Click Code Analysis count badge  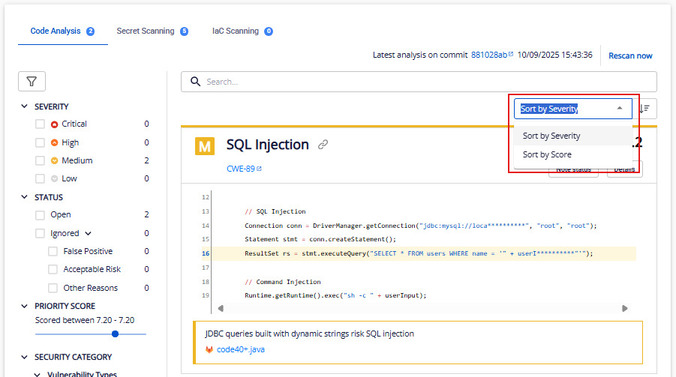pos(90,31)
